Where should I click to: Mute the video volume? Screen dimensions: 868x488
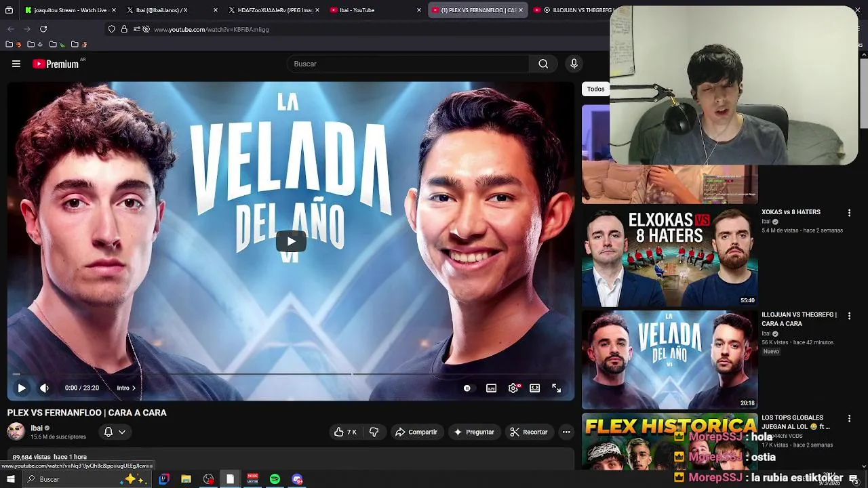(44, 388)
